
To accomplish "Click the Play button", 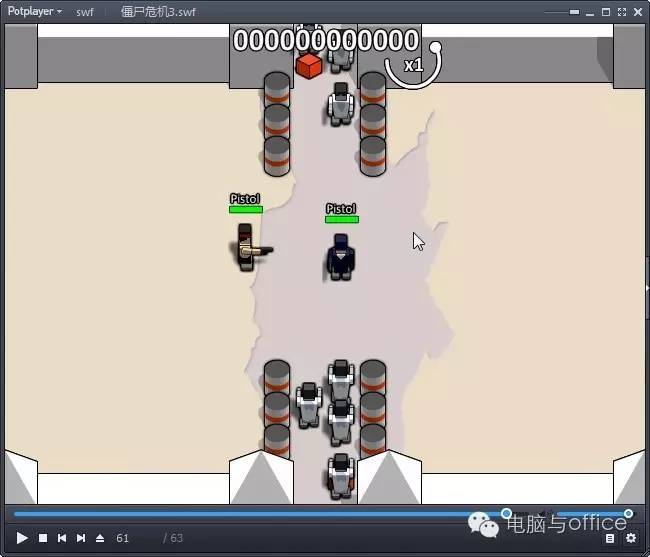I will [x=22, y=538].
